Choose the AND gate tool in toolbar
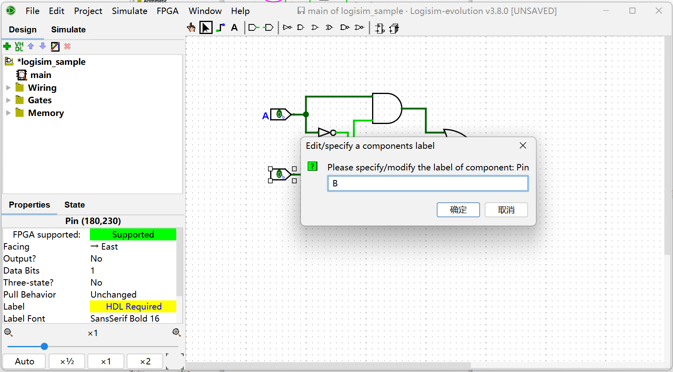This screenshot has height=372, width=673. (x=301, y=28)
